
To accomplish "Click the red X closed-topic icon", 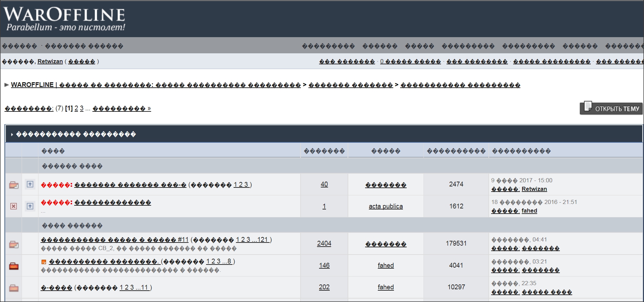I will (13, 206).
